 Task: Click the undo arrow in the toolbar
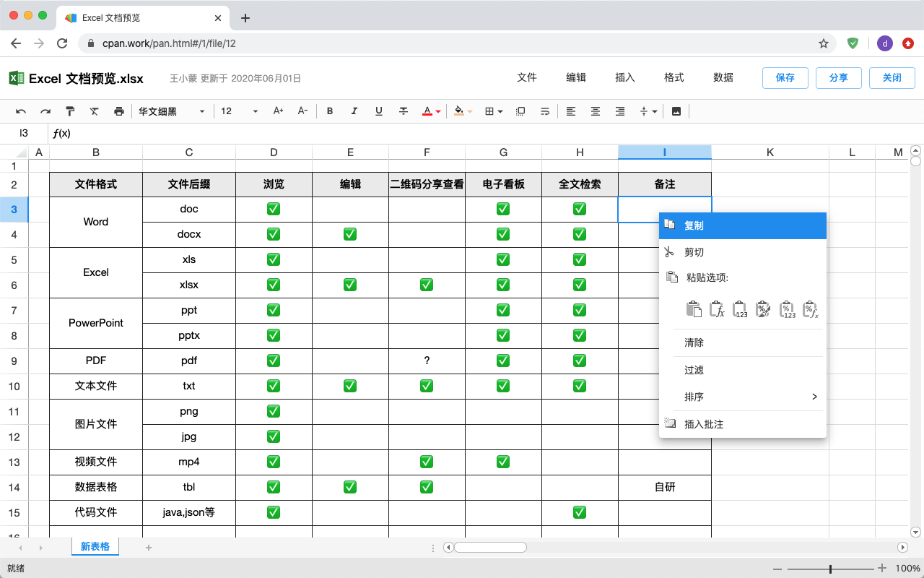21,111
